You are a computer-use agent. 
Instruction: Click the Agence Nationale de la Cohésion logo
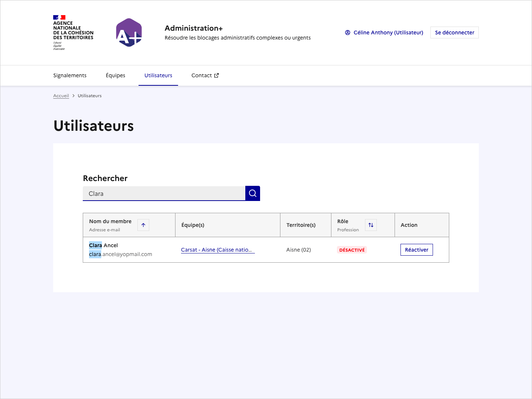pos(73,32)
